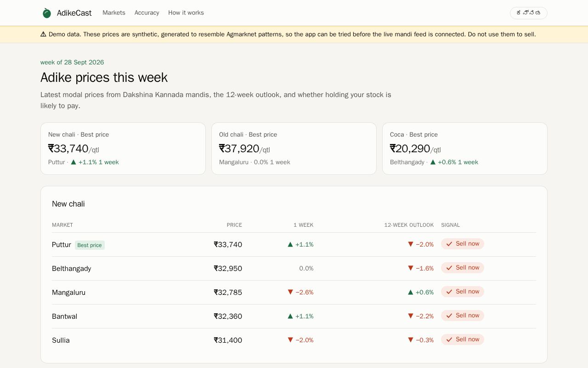Open the Puttur market row link
The height and width of the screenshot is (368, 588).
[62, 245]
